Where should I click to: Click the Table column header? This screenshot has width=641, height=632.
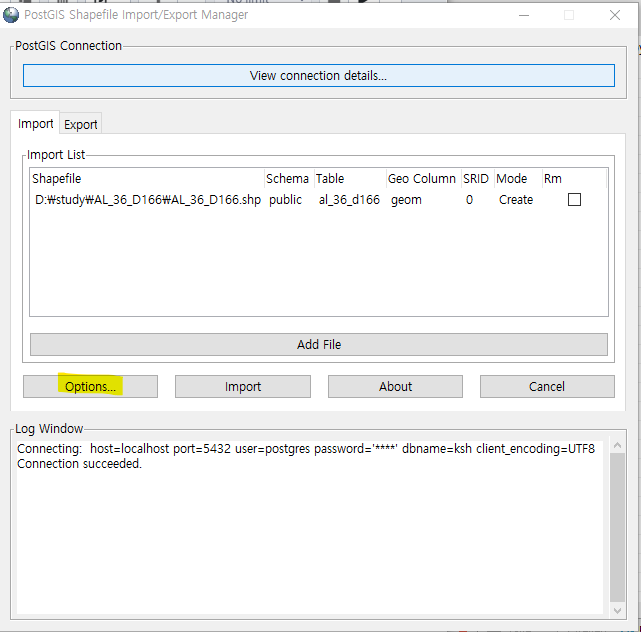pyautogui.click(x=350, y=179)
